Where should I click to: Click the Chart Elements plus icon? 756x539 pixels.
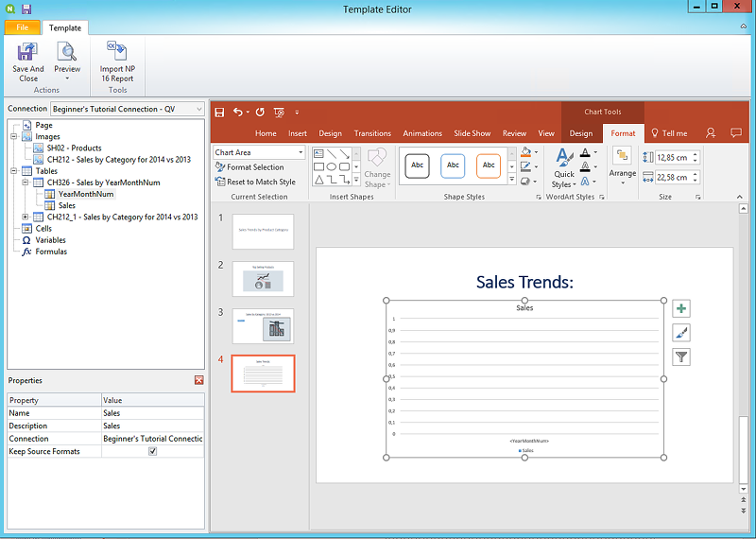[x=681, y=309]
